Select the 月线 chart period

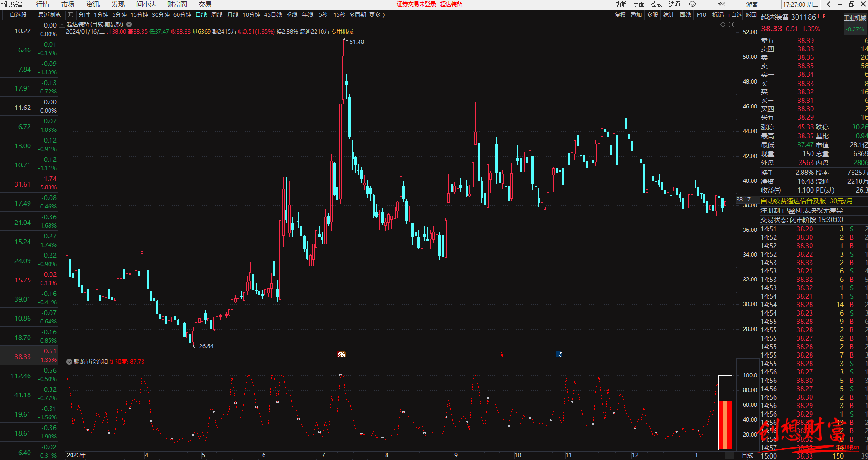point(233,15)
